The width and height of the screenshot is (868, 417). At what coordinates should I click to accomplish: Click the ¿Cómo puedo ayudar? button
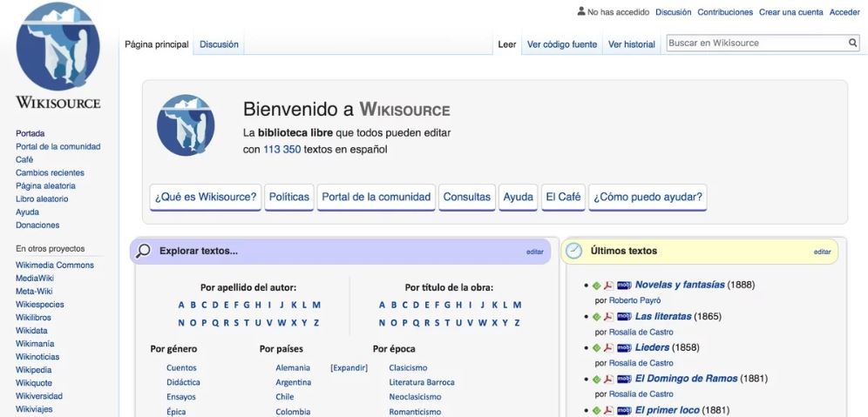click(x=648, y=198)
